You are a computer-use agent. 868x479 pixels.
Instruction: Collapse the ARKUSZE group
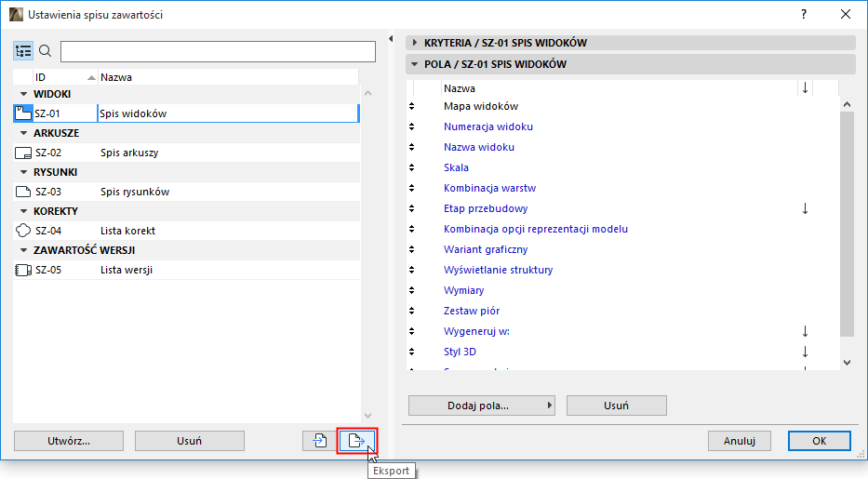[x=23, y=133]
